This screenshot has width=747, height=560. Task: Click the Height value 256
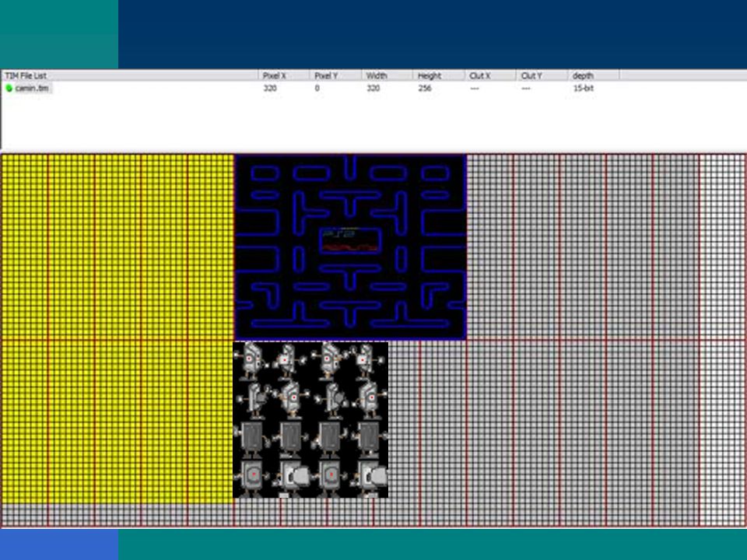(425, 88)
